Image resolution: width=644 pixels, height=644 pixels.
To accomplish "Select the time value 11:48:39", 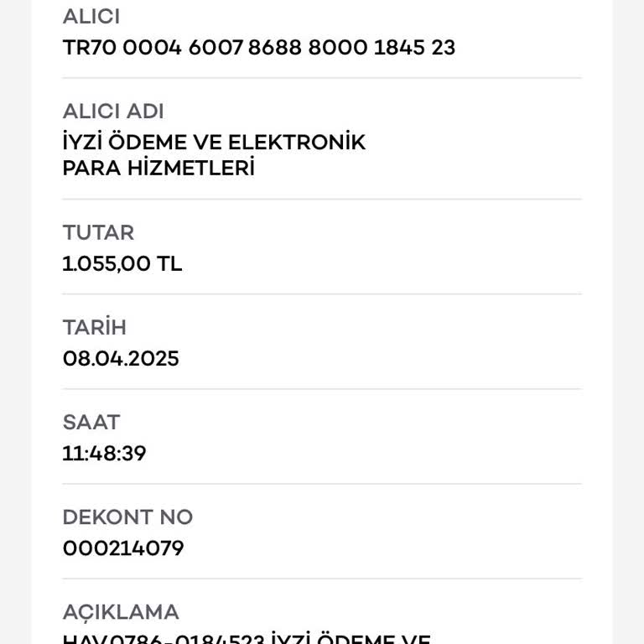I will click(104, 454).
